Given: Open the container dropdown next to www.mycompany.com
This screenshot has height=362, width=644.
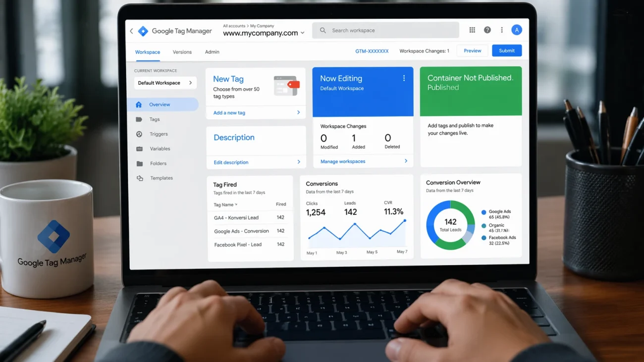Looking at the screenshot, I should coord(303,33).
